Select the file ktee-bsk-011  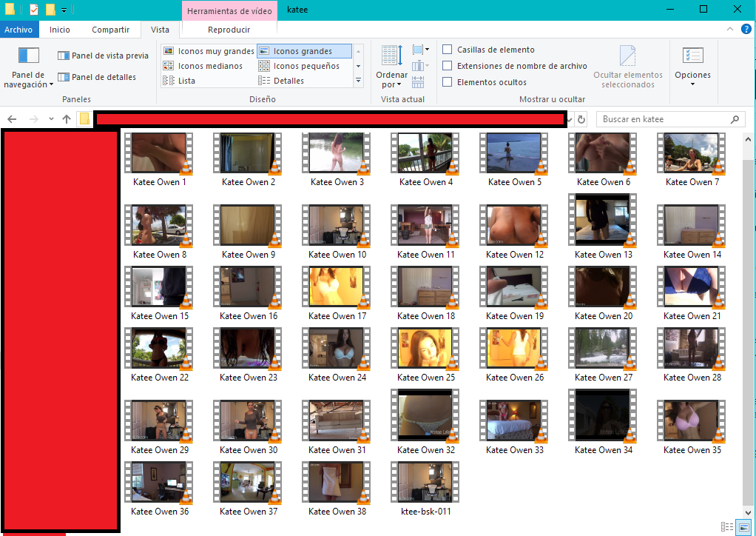click(x=425, y=489)
